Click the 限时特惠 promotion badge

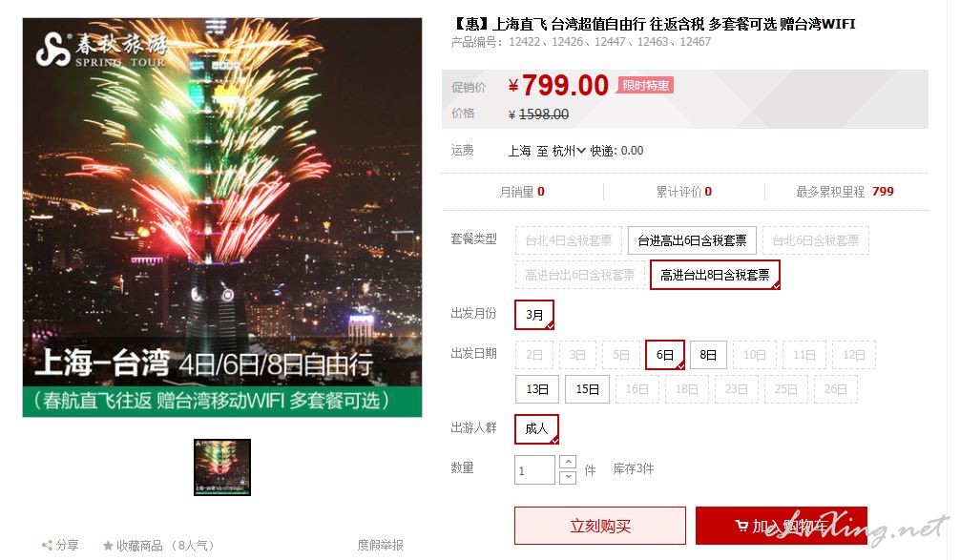pos(645,85)
